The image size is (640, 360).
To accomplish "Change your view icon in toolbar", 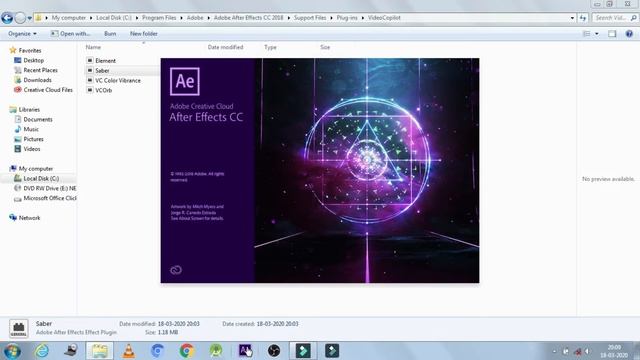I will (x=587, y=34).
